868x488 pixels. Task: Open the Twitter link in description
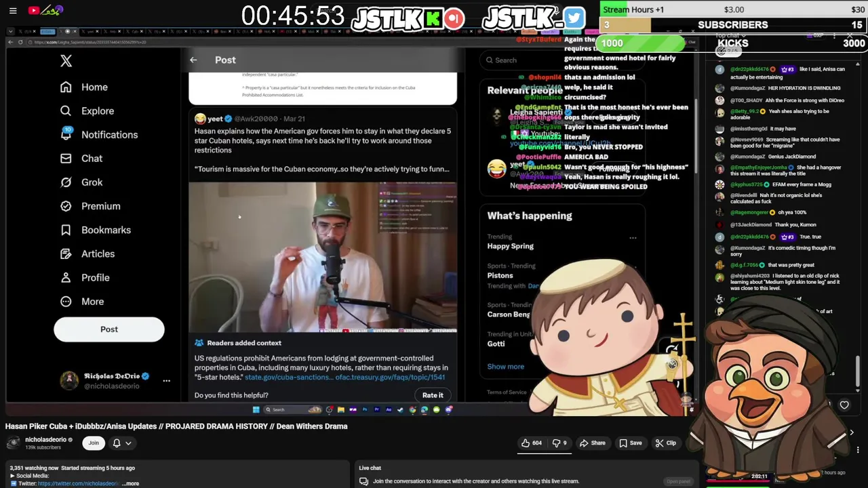tap(79, 483)
